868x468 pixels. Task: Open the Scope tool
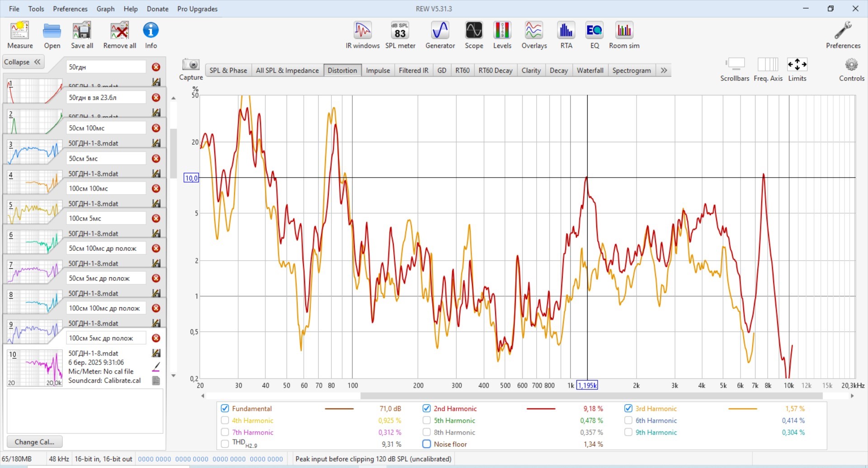click(x=474, y=35)
